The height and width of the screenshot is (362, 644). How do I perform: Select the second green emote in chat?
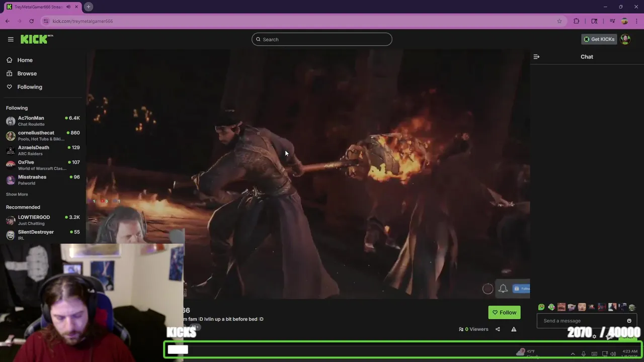551,307
